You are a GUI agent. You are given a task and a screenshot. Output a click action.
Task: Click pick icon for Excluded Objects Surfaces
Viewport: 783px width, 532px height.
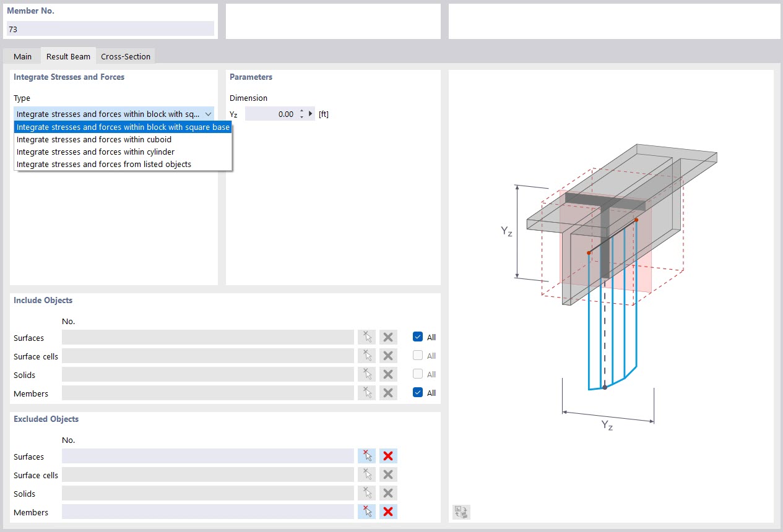(x=366, y=457)
